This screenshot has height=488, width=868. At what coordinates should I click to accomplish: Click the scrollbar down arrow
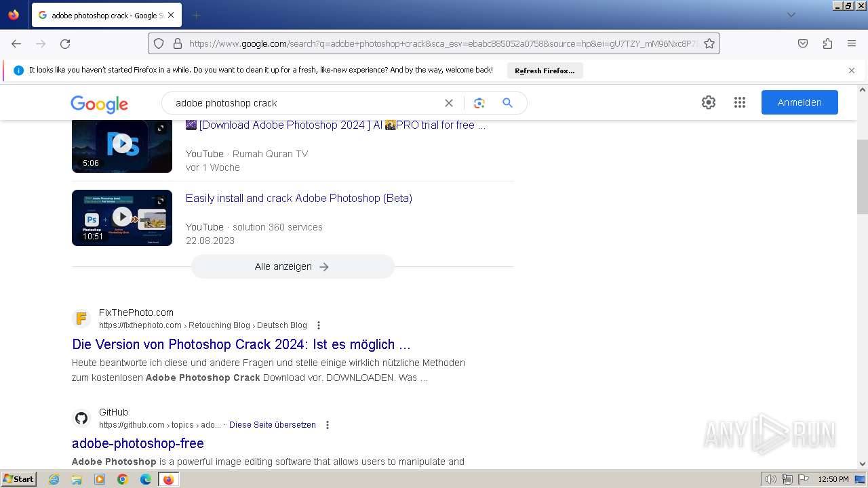863,464
